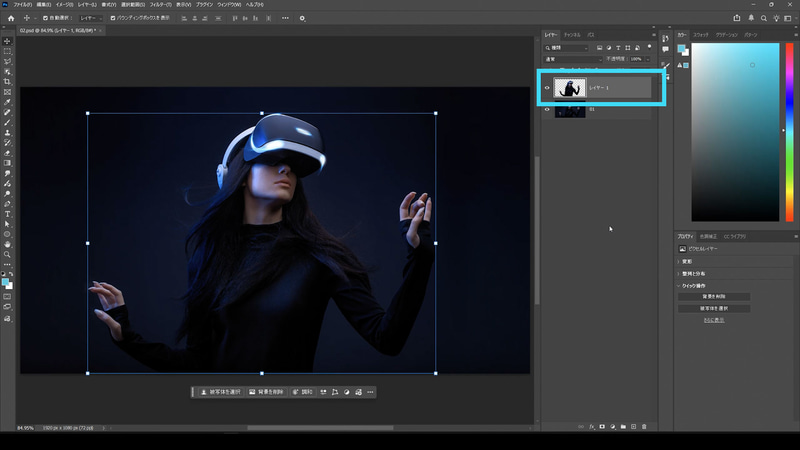Screen dimensions: 800x450
Task: Toggle the 自動選択 checkbox
Action: point(46,18)
